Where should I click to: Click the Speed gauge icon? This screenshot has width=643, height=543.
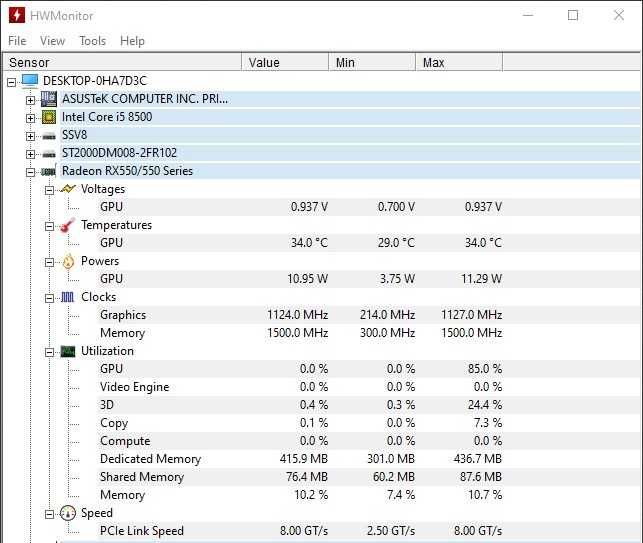(68, 513)
